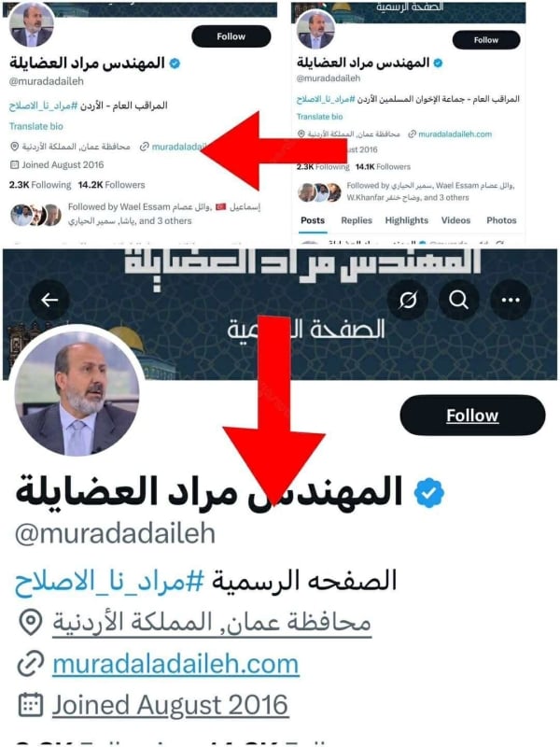This screenshot has height=747, width=560.
Task: Open the three-dot more options menu
Action: click(x=511, y=300)
